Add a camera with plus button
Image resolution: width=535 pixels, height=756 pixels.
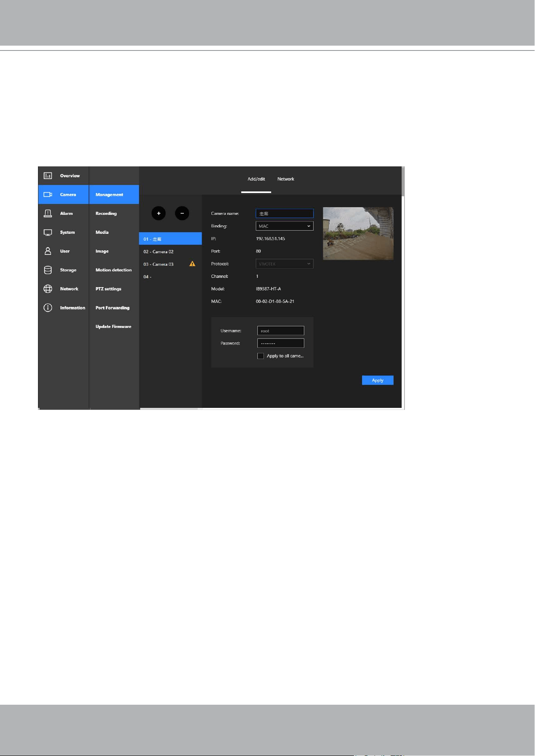pyautogui.click(x=158, y=213)
